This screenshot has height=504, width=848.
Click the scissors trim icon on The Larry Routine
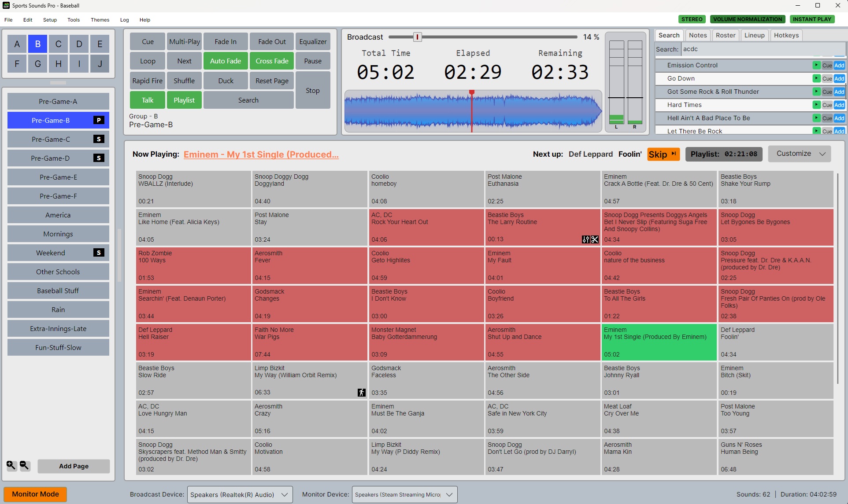pyautogui.click(x=594, y=239)
